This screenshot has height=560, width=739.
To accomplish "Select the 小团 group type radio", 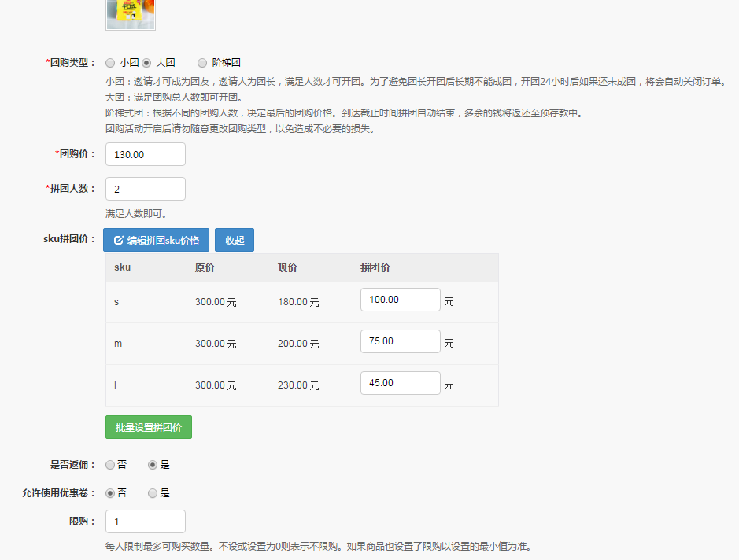I will coord(110,63).
